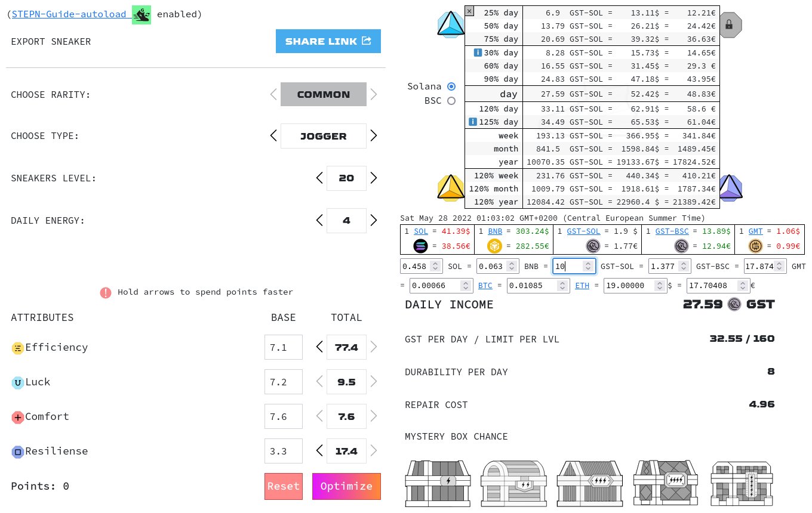
Task: Click the Resiliense attribute icon
Action: [x=19, y=451]
